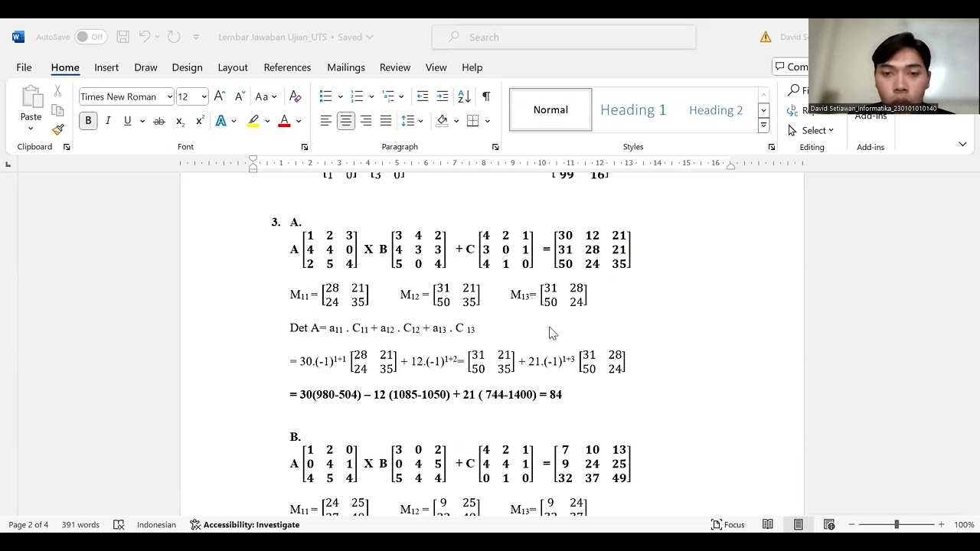
Task: Expand the Paste options arrow
Action: [31, 129]
